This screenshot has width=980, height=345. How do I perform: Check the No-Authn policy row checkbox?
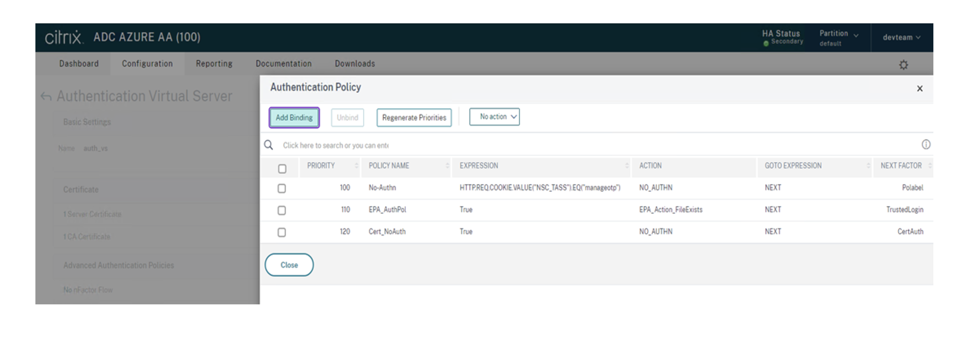(x=281, y=188)
